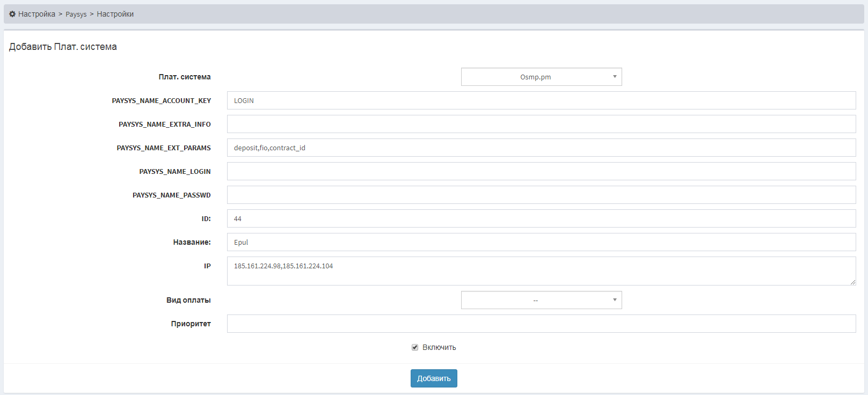Focus the Приоритет input field
Image resolution: width=868 pixels, height=395 pixels.
541,324
